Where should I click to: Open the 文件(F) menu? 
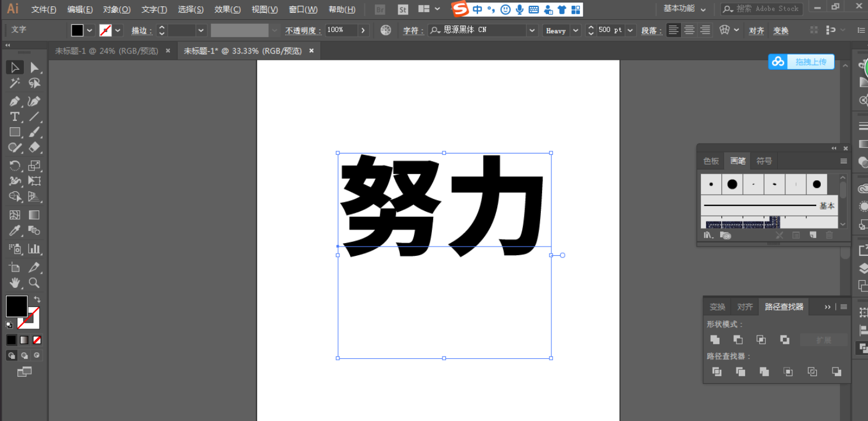coord(44,9)
